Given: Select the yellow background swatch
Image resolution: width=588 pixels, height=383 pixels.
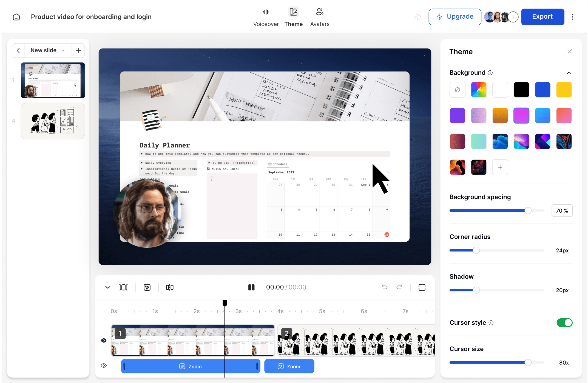Looking at the screenshot, I should [564, 90].
